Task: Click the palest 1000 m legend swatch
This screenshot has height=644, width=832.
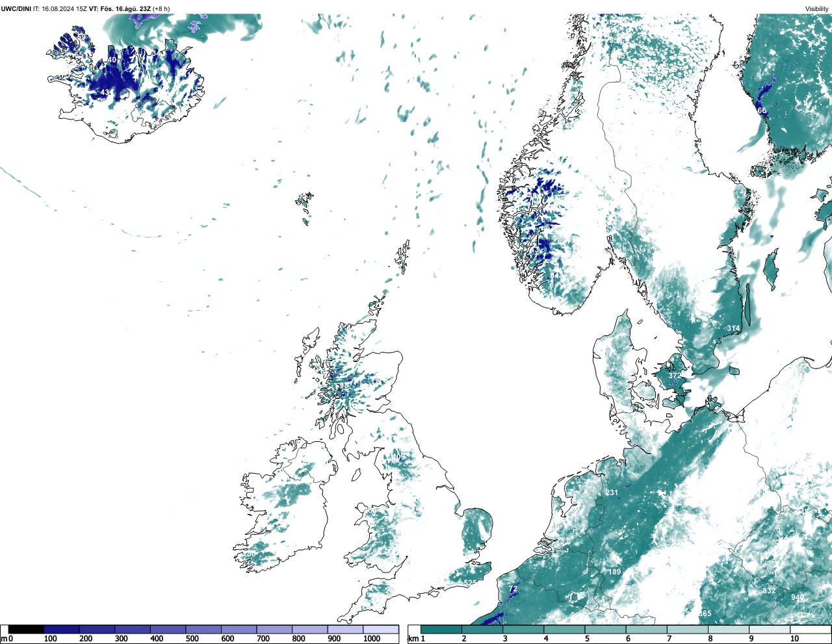Action: click(x=381, y=629)
